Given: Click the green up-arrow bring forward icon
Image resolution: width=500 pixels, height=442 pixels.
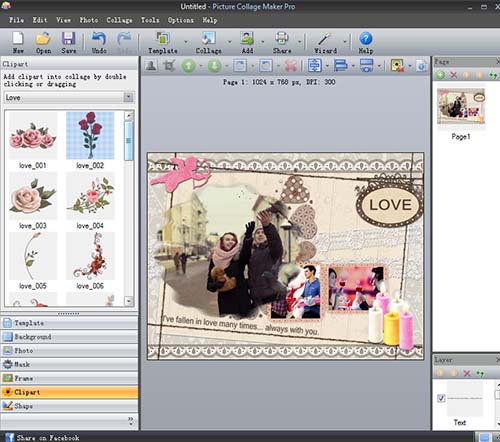Looking at the screenshot, I should pos(188,66).
